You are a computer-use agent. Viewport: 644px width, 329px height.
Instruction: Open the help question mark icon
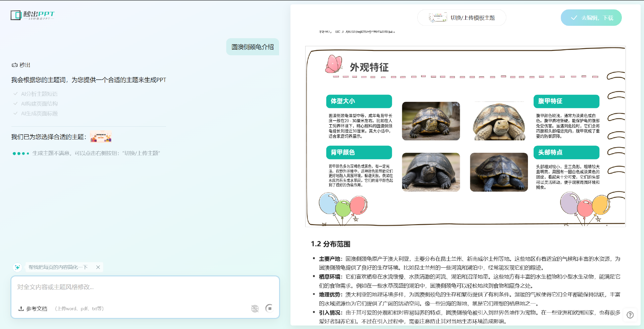click(x=630, y=315)
